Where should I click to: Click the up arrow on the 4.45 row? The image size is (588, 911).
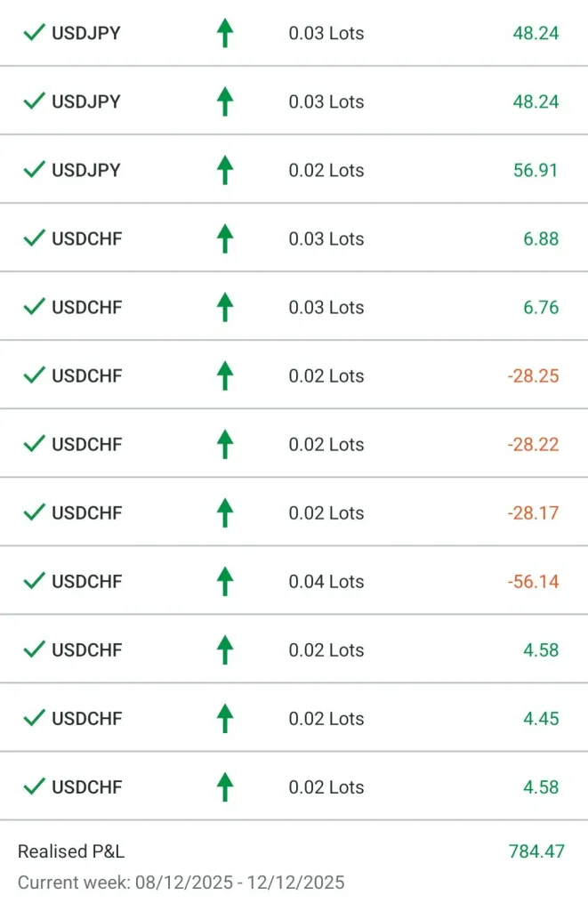(x=225, y=719)
